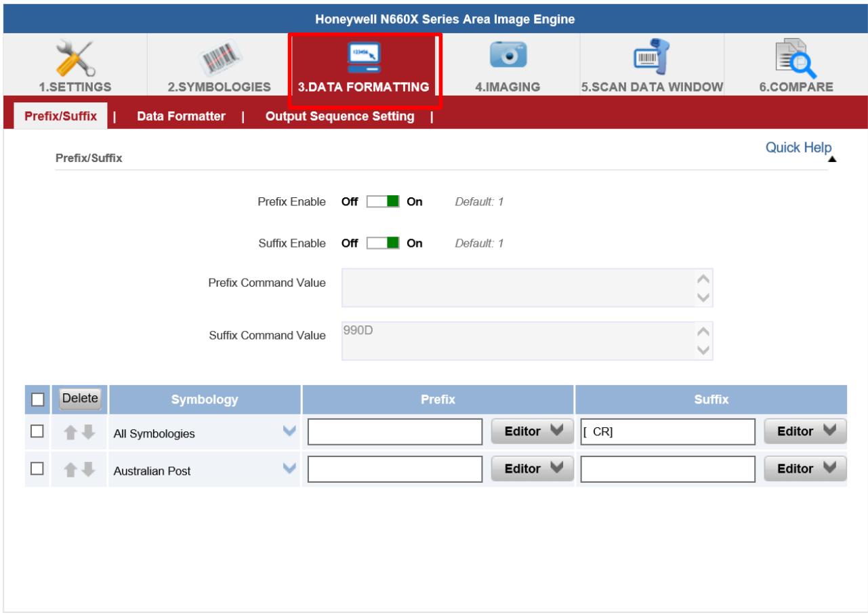Click the 4.IMAGING label
This screenshot has width=868, height=615.
pyautogui.click(x=508, y=87)
